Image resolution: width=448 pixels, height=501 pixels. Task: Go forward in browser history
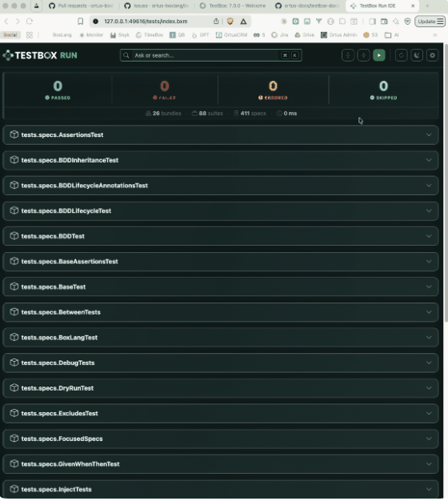pyautogui.click(x=18, y=22)
